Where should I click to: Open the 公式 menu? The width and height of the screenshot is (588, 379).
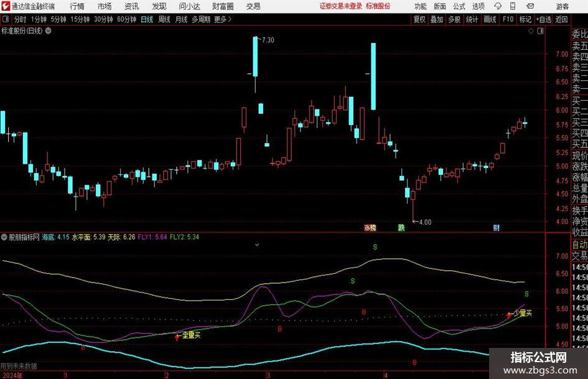(459, 6)
